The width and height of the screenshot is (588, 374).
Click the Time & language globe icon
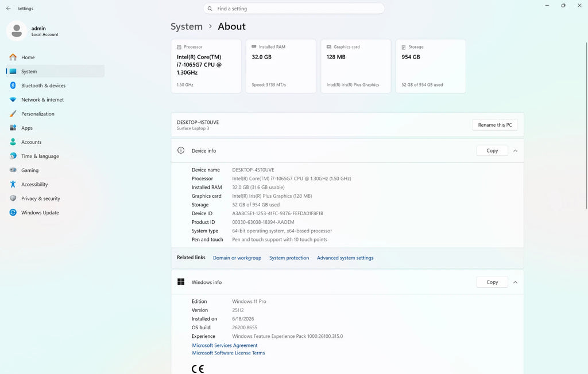point(13,156)
